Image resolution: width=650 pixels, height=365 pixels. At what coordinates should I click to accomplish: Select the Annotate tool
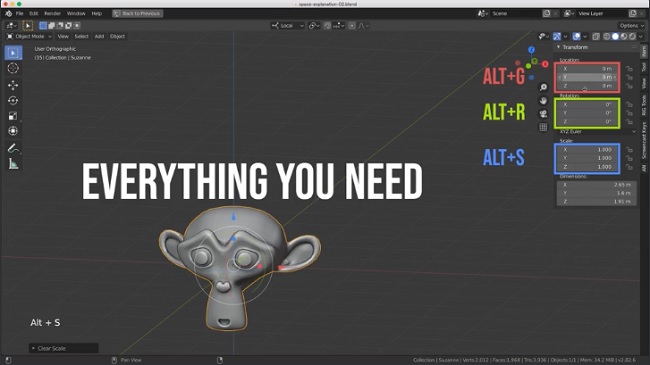[13, 148]
